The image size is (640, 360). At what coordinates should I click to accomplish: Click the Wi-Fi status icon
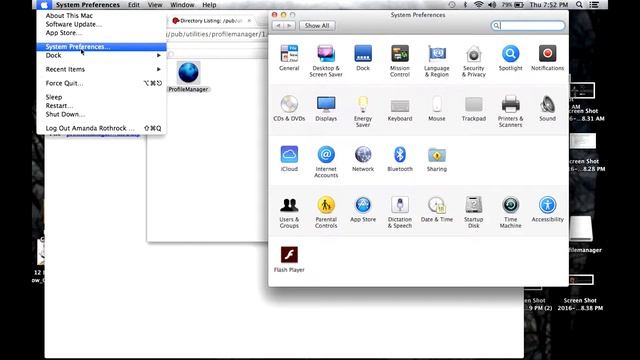tap(478, 5)
